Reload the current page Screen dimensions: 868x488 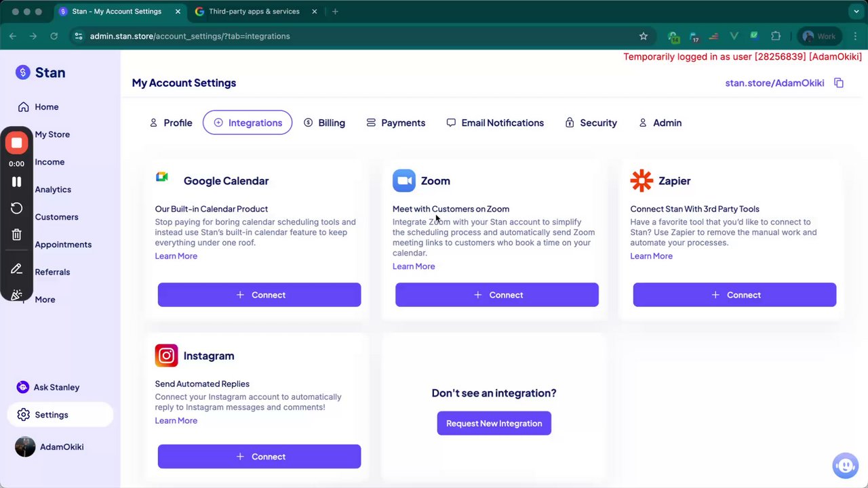click(54, 36)
